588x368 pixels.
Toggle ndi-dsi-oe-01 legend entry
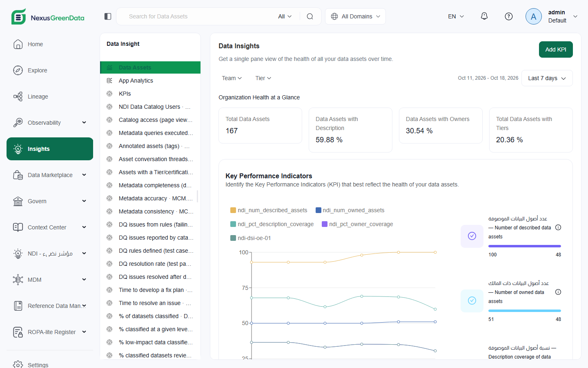pos(251,238)
